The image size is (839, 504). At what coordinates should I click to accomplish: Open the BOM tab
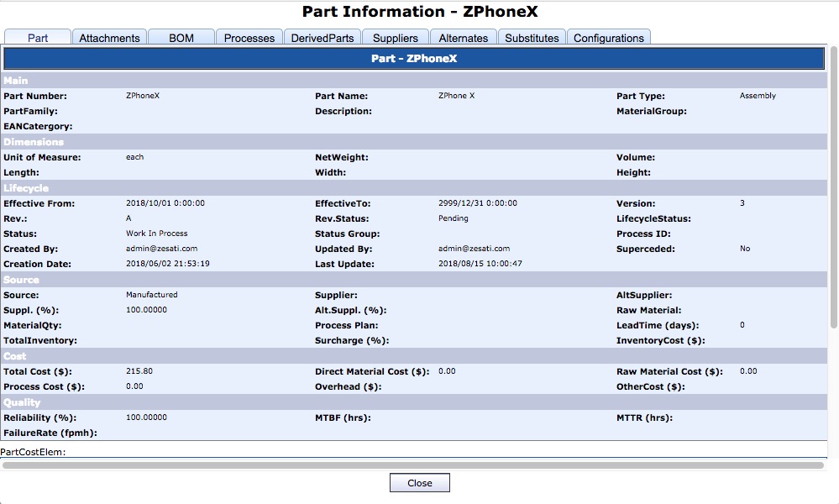click(181, 37)
